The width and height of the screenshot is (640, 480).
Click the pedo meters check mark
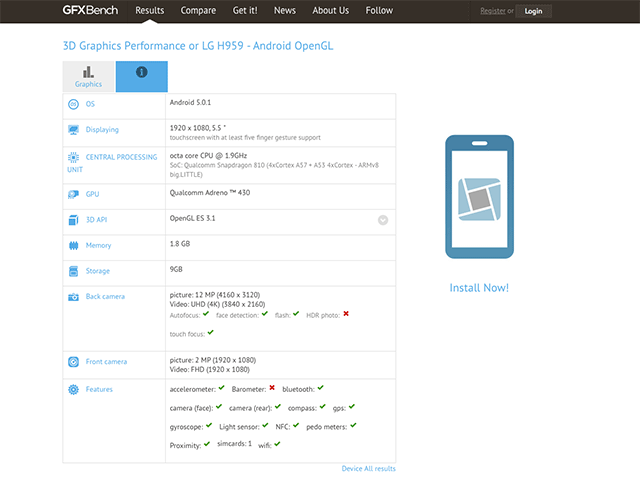(x=353, y=425)
